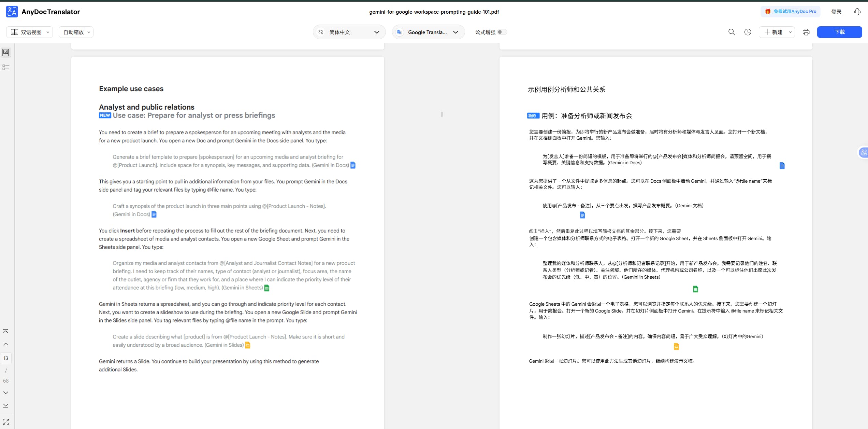Click the page number 13 field
The image size is (868, 429).
[x=6, y=358]
